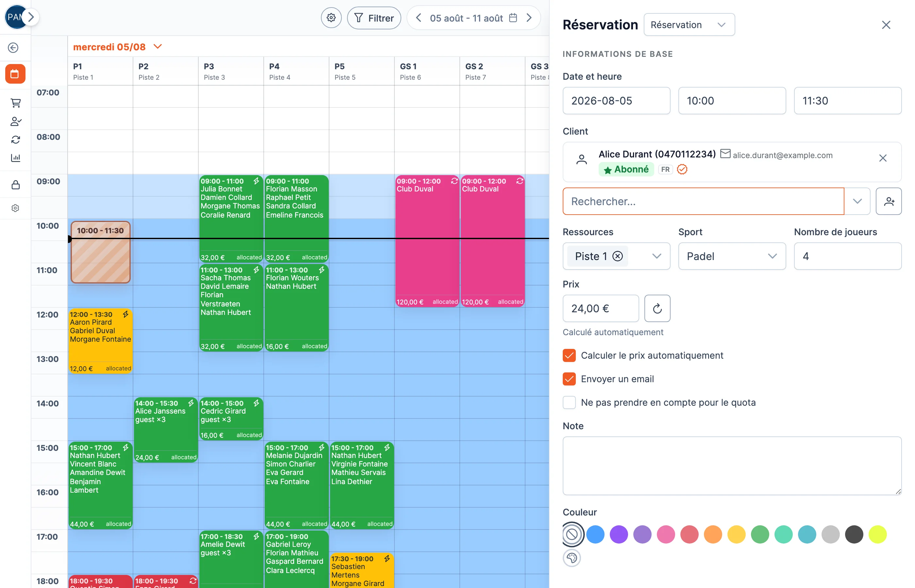The height and width of the screenshot is (588, 915).
Task: Open Julia Bonnet 09:00 booking on P3
Action: [231, 219]
